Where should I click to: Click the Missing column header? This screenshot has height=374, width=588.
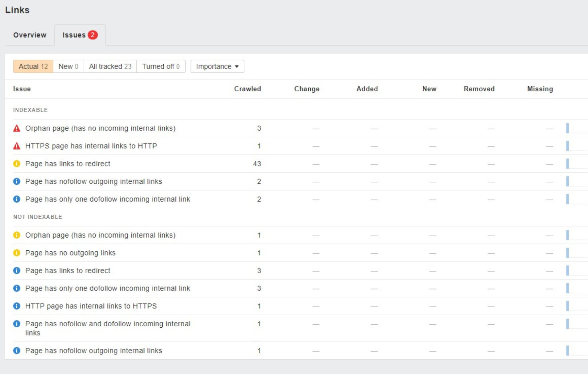coord(540,89)
